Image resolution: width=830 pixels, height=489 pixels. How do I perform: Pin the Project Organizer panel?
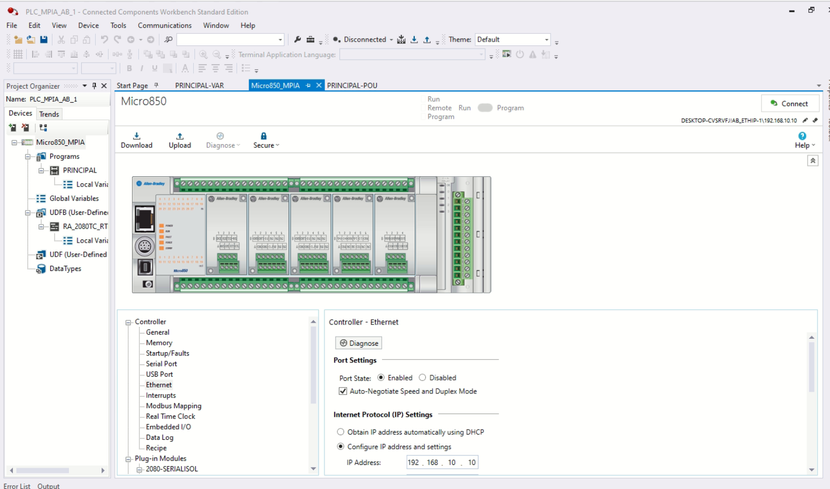pos(94,86)
